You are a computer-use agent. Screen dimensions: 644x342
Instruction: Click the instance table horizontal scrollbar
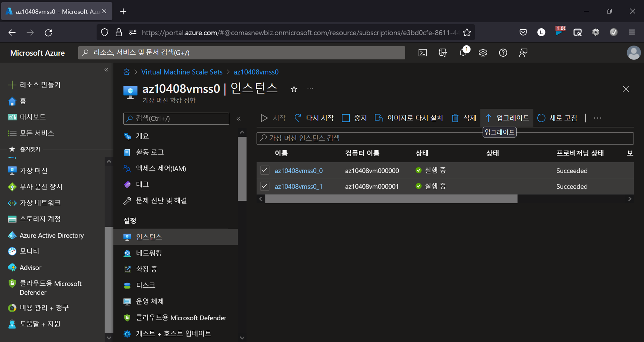tap(391, 199)
